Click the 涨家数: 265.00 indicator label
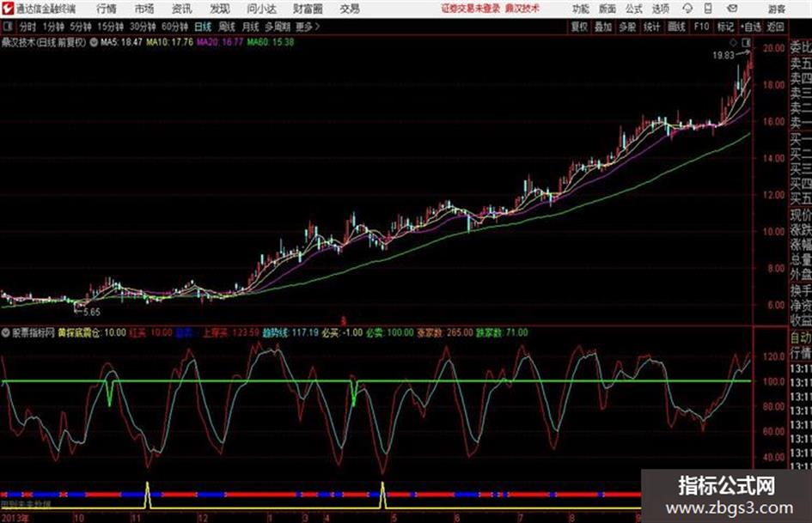Image resolution: width=812 pixels, height=523 pixels. coord(445,333)
